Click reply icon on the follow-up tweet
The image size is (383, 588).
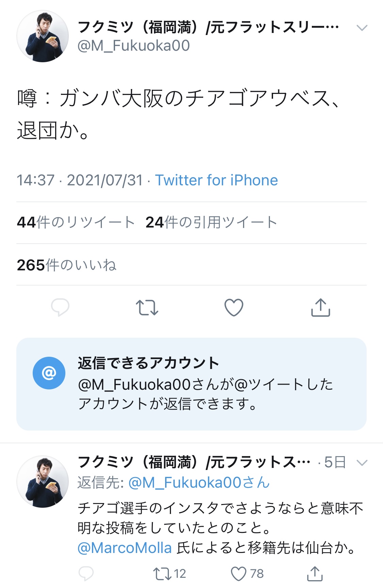click(86, 574)
